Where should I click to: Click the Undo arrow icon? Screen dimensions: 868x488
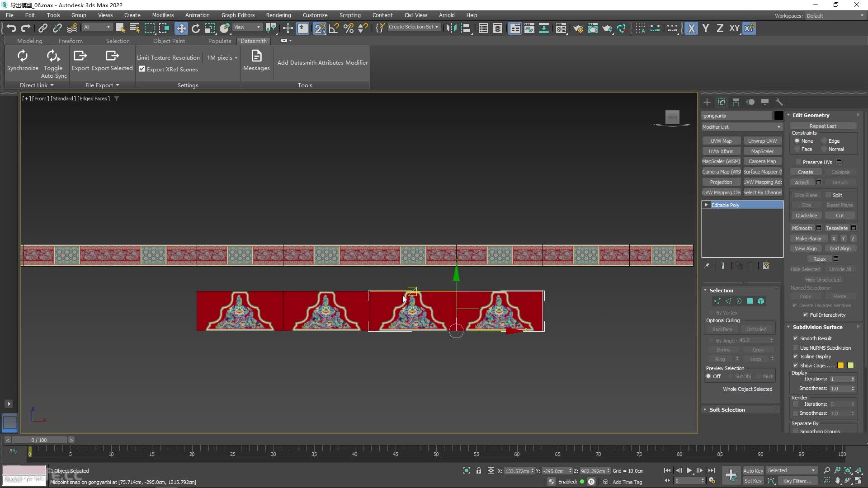click(11, 28)
